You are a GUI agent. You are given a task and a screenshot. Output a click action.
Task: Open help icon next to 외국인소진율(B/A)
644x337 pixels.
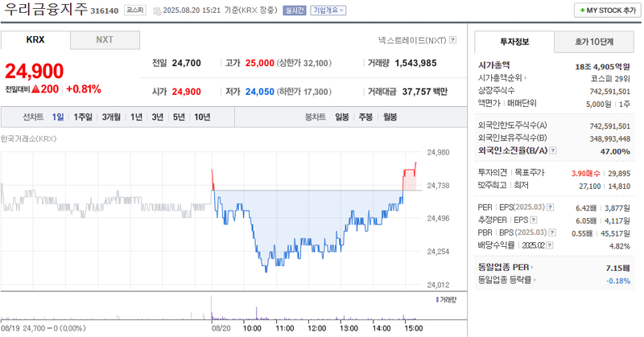pos(553,150)
